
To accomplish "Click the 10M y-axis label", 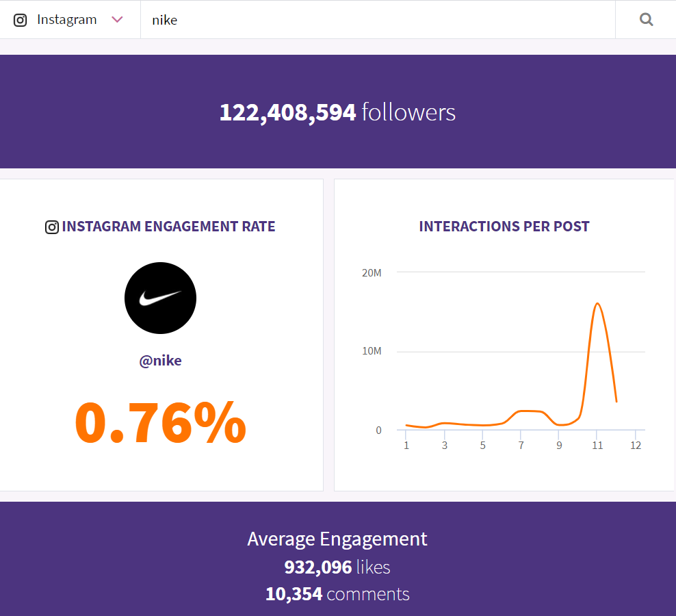I will (x=372, y=351).
